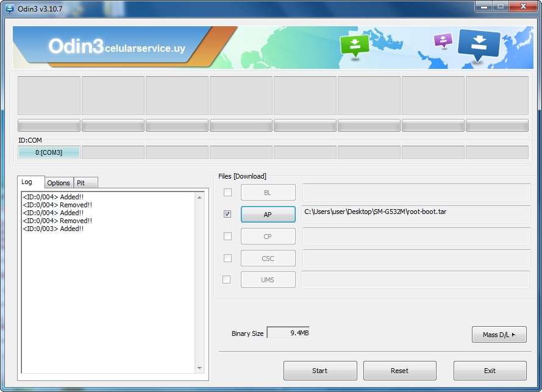The height and width of the screenshot is (392, 542).
Task: Click the first progress bar slot
Action: [x=49, y=125]
